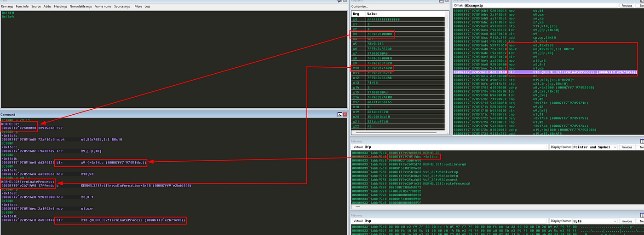Click @fp Memory window options icon
644x235 pixels.
641,141
